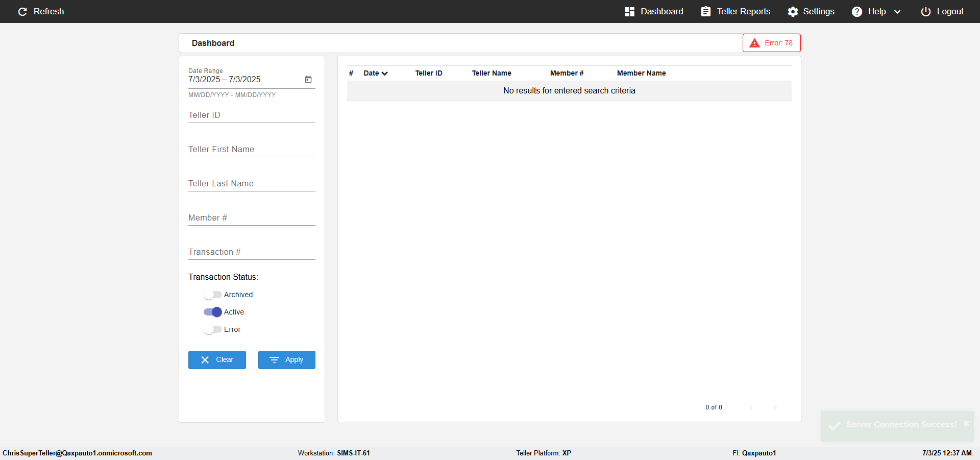Click Logout in the top bar
Viewport: 980px width, 460px height.
click(942, 11)
